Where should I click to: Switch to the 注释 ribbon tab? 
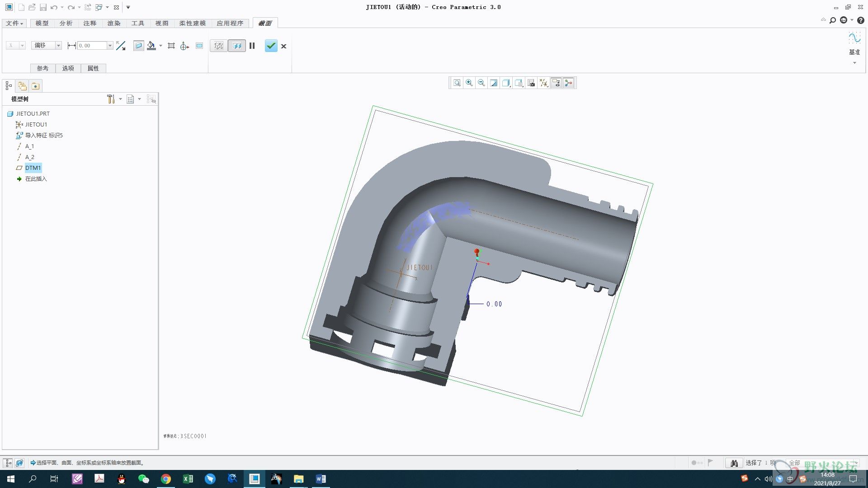(x=90, y=23)
